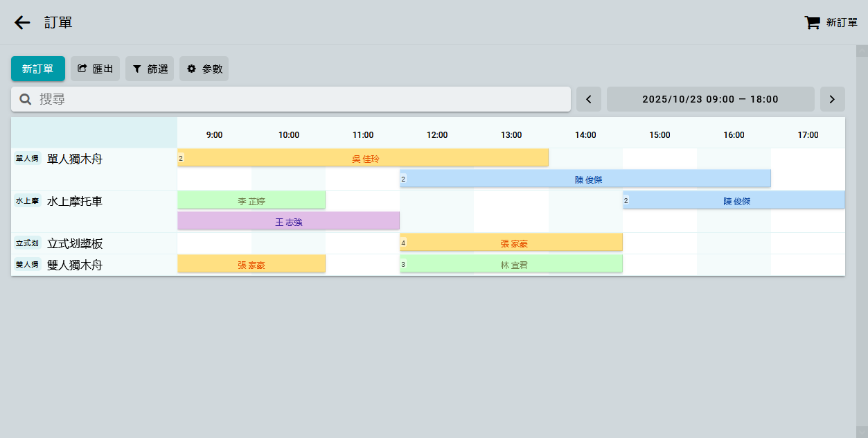Screen dimensions: 868x438
Task: Select the 立式划槳板 resource row
Action: pos(75,243)
